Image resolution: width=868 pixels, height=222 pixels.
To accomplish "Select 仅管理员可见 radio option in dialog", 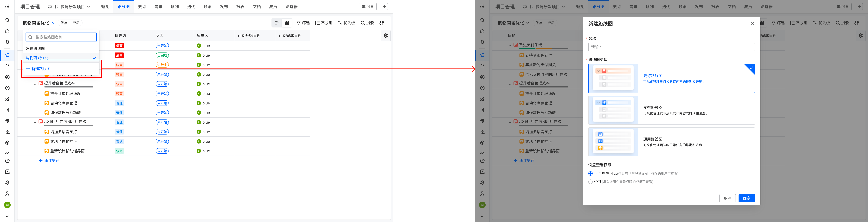I will click(590, 173).
